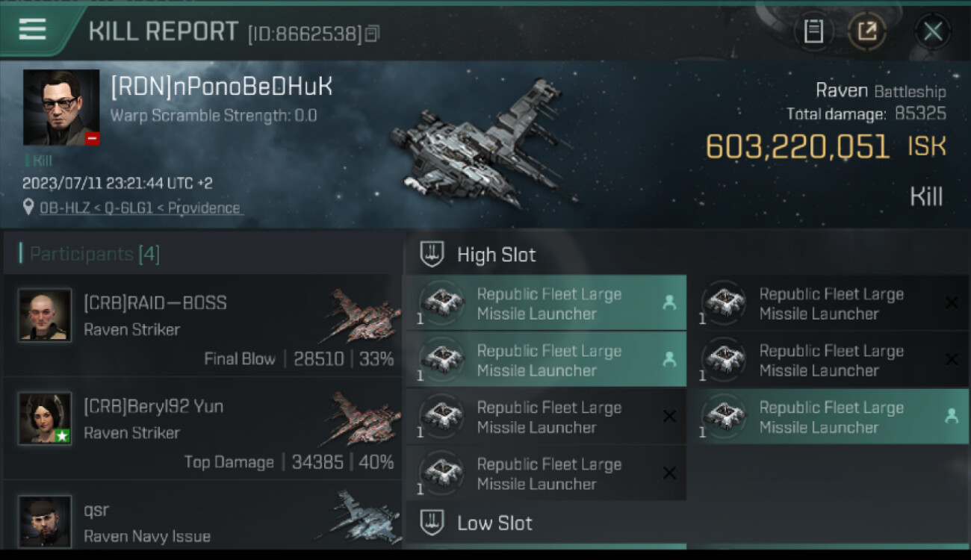
Task: Open qsr pilot portrait
Action: [45, 521]
